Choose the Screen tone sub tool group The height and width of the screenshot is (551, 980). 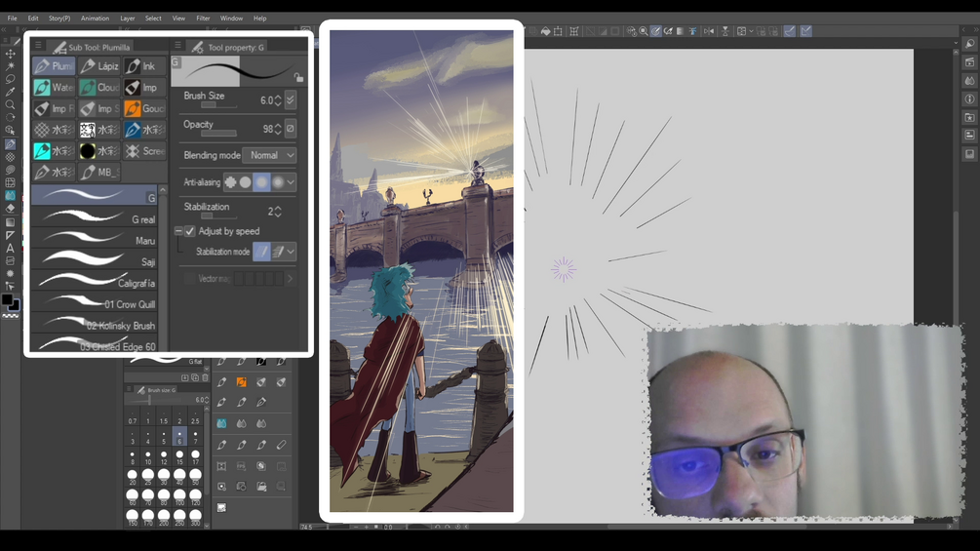144,150
